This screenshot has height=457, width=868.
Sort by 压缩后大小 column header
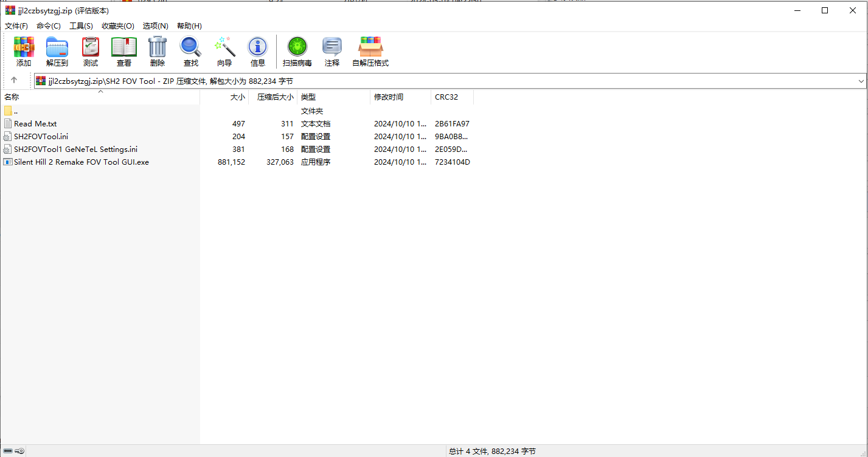(x=273, y=97)
